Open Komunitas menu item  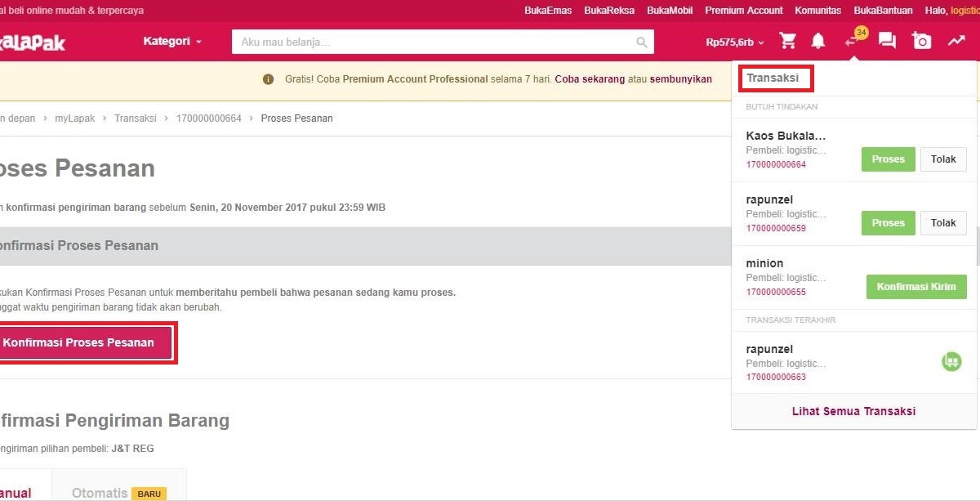[817, 11]
